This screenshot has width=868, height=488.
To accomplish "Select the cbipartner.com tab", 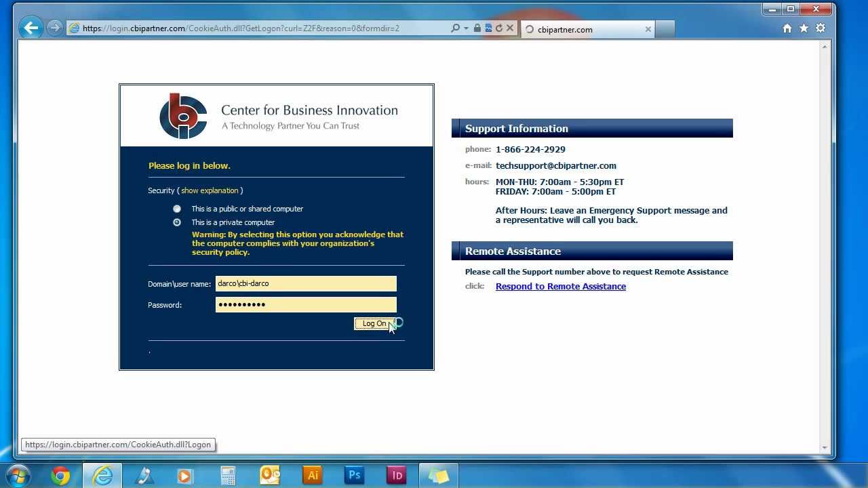I will coord(587,29).
